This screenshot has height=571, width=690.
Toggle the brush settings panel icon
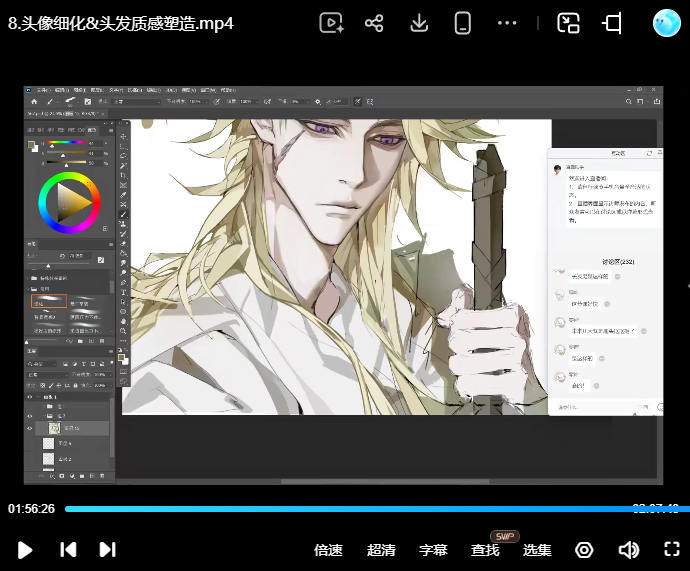click(x=88, y=102)
